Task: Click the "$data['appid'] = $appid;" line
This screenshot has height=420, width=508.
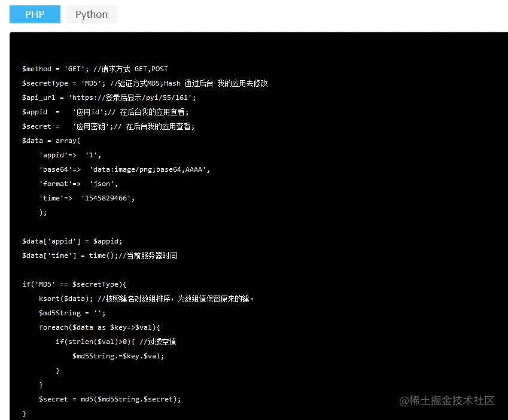Action: 72,241
